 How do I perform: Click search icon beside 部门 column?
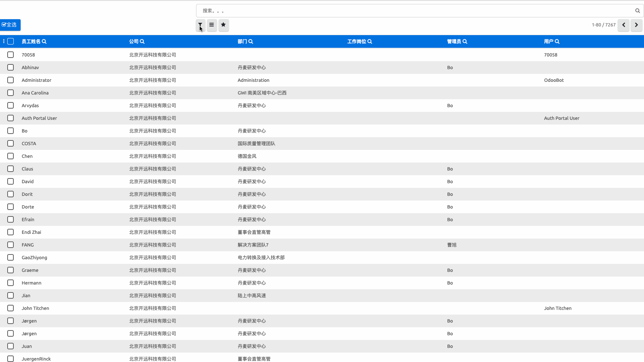coord(251,42)
